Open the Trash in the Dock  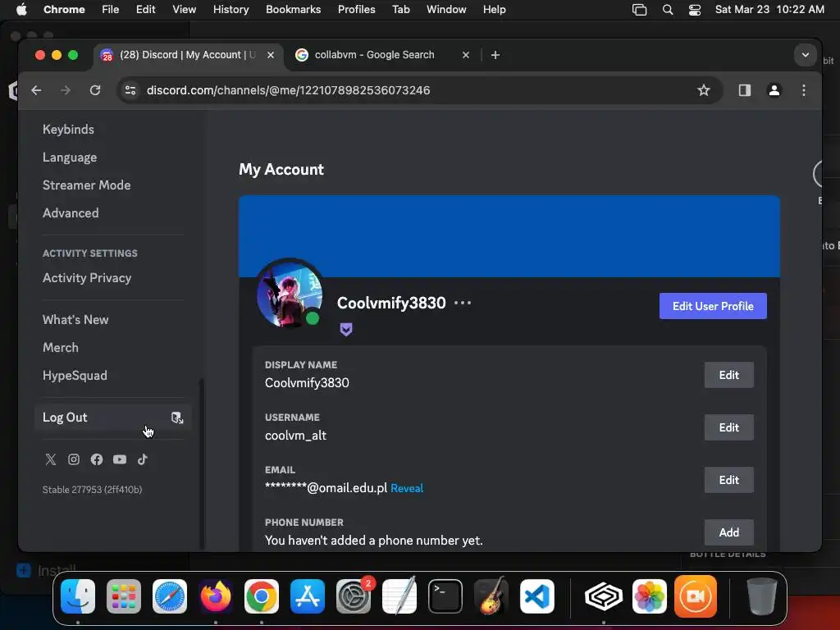click(x=762, y=596)
